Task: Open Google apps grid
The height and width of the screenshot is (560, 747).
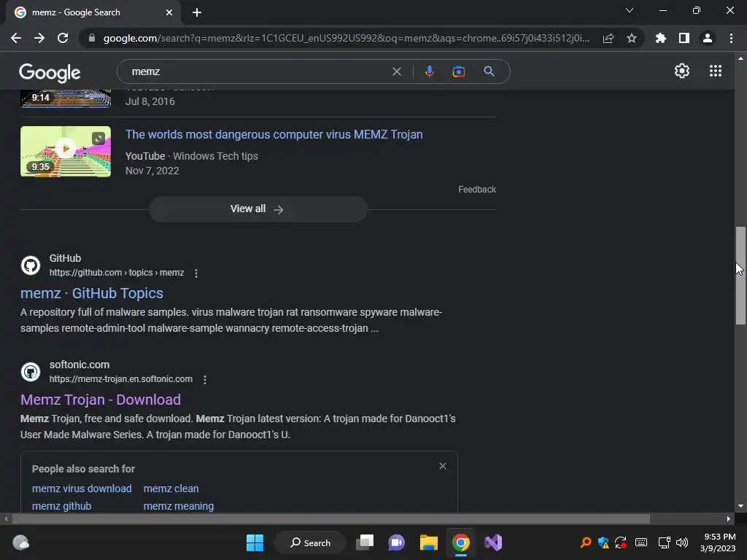Action: coord(715,71)
